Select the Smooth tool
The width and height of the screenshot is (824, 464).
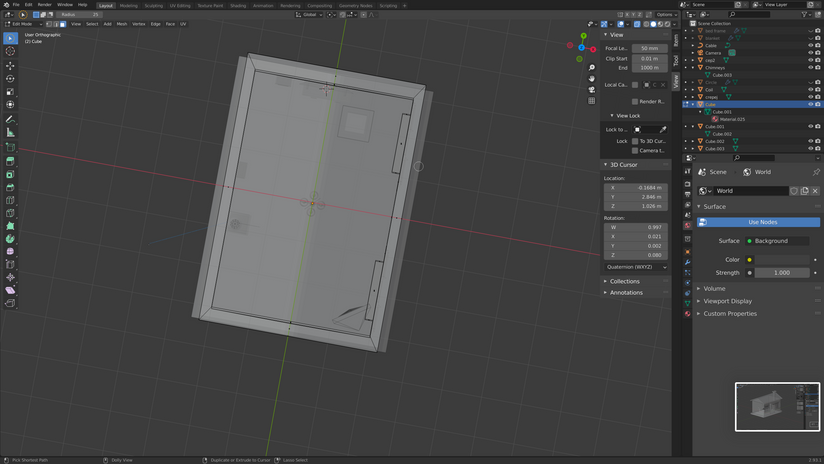tap(10, 251)
